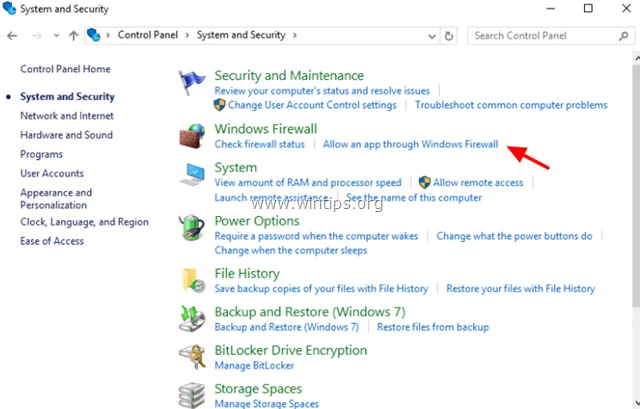
Task: Click Manage Storage Spaces link
Action: (267, 404)
